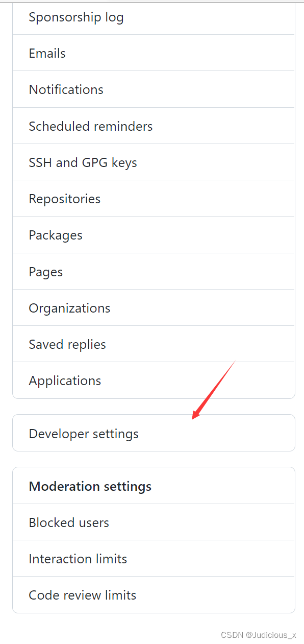
Task: Open Blocked users under Moderation settings
Action: coord(154,522)
